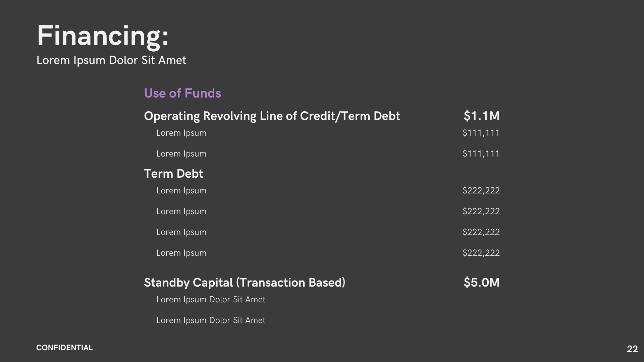
Task: Click the first $222,222 amount under Term Debt
Action: pos(481,190)
